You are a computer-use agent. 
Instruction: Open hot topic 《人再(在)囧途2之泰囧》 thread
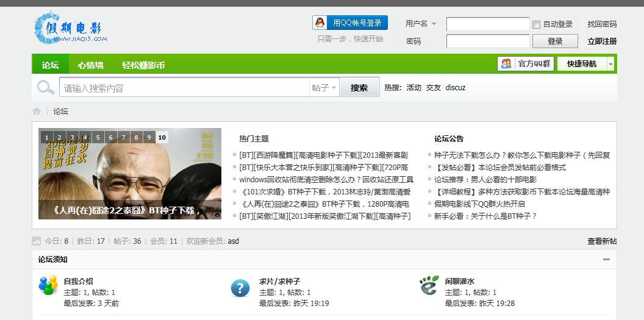324,204
